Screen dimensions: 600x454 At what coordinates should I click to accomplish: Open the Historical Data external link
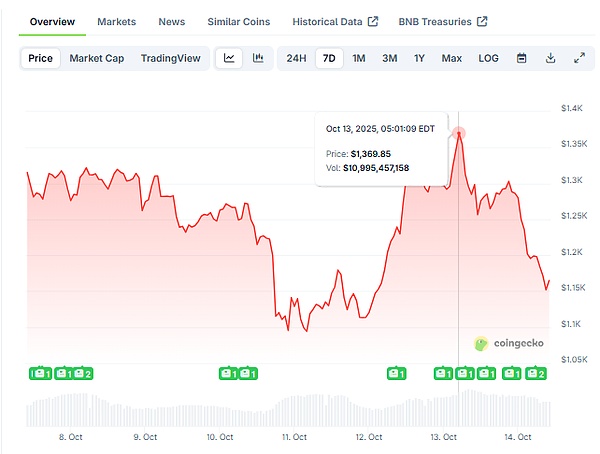point(335,21)
